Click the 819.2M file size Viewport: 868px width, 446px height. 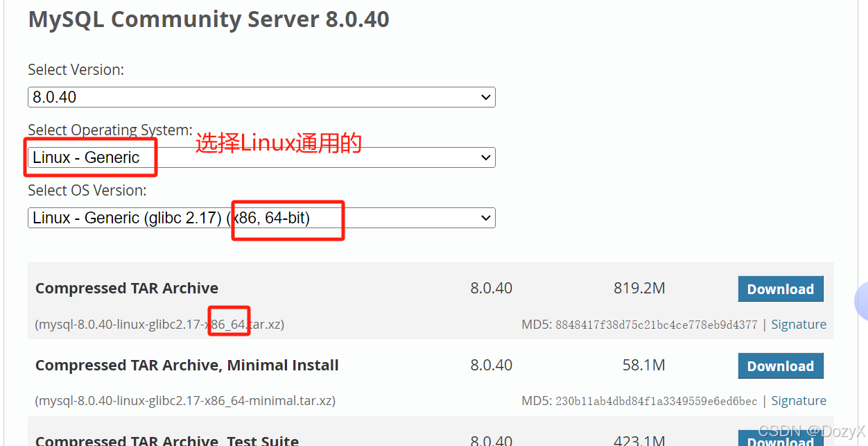point(639,288)
